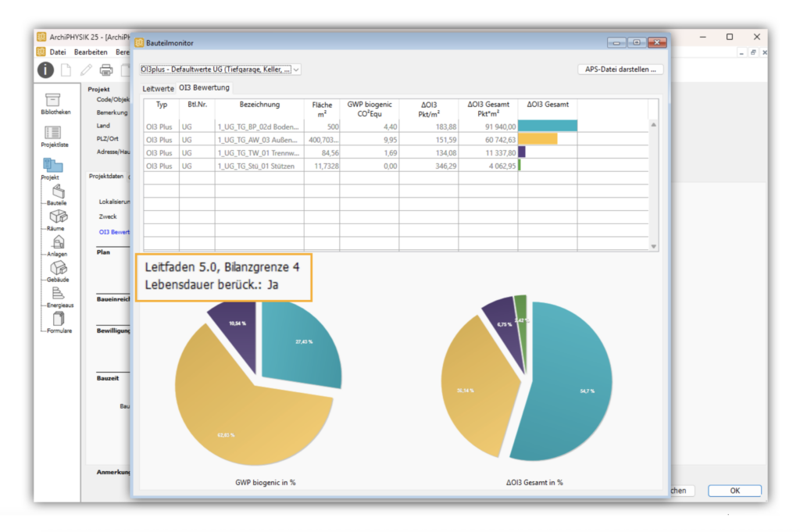Open the Datei menu
This screenshot has width=800, height=532.
[x=58, y=52]
